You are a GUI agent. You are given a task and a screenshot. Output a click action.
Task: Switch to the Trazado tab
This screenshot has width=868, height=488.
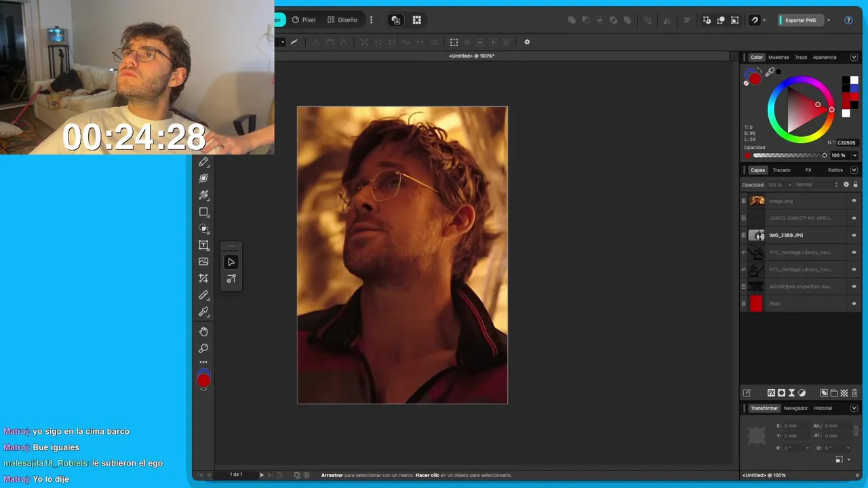781,170
